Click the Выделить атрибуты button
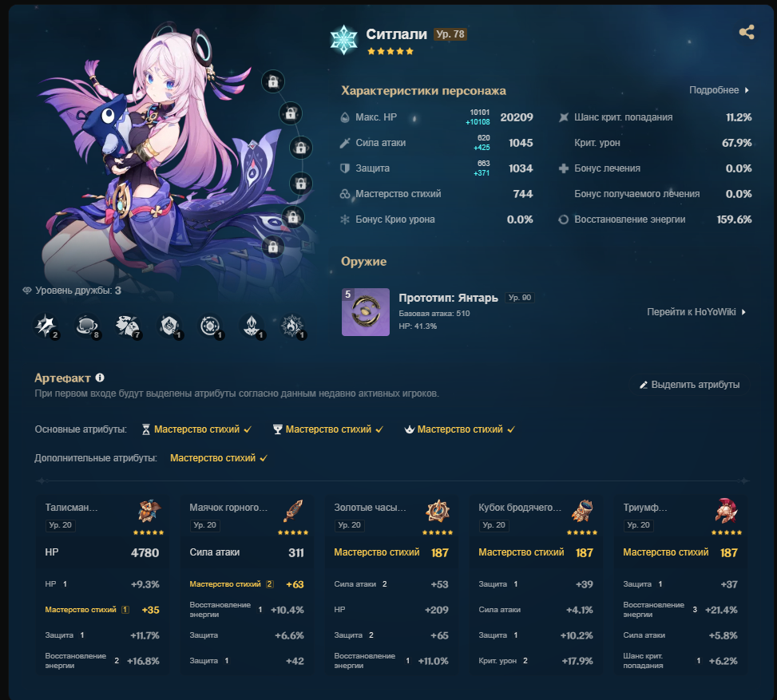 click(x=689, y=385)
